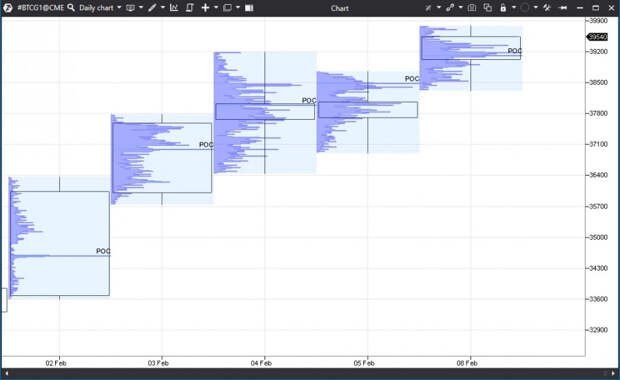The height and width of the screenshot is (380, 620).
Task: Minimize the Chart window
Action: tap(580, 8)
